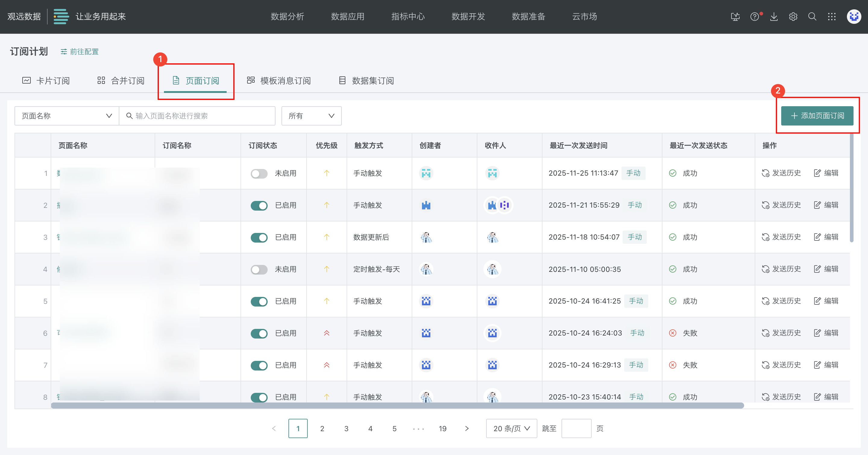Expand the 页面名称 search type dropdown
The width and height of the screenshot is (868, 455).
(67, 116)
